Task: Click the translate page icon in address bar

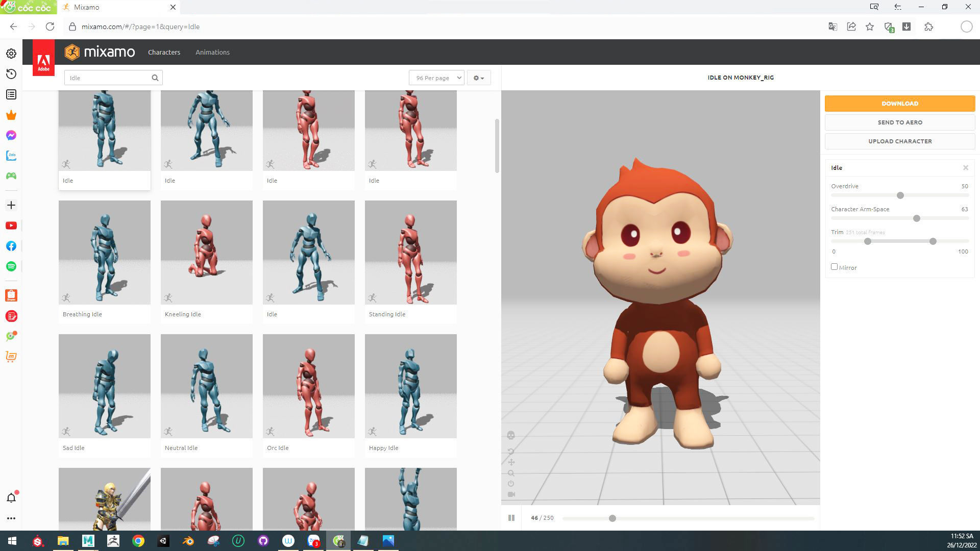Action: 832,27
